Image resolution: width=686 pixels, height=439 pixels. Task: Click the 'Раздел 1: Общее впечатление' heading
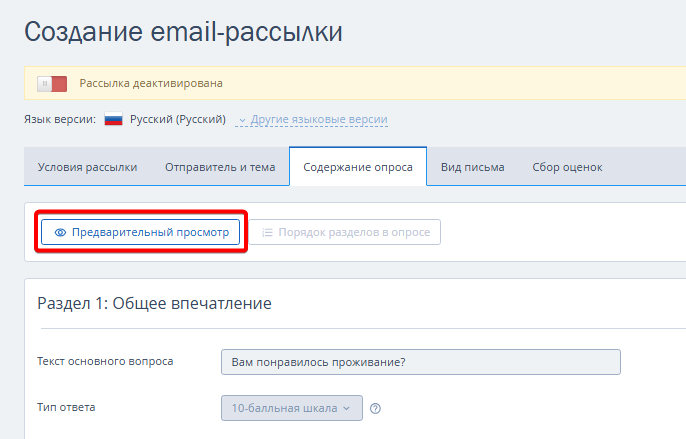pos(154,303)
